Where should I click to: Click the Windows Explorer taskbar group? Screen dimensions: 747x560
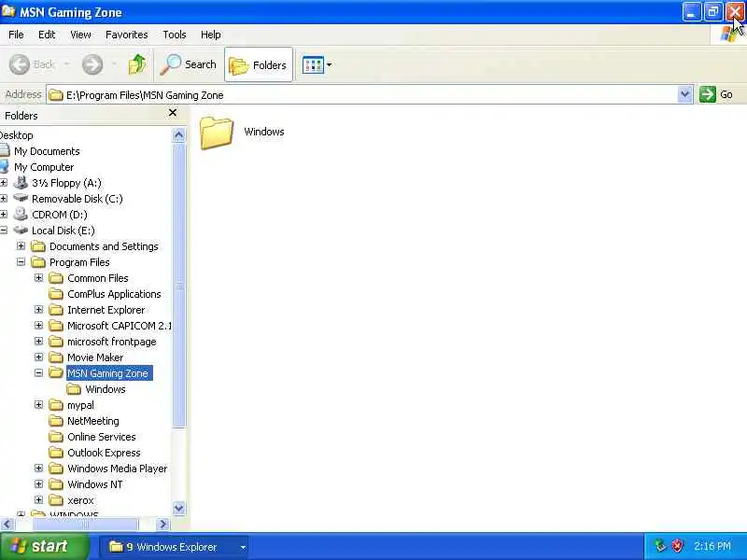[x=175, y=547]
